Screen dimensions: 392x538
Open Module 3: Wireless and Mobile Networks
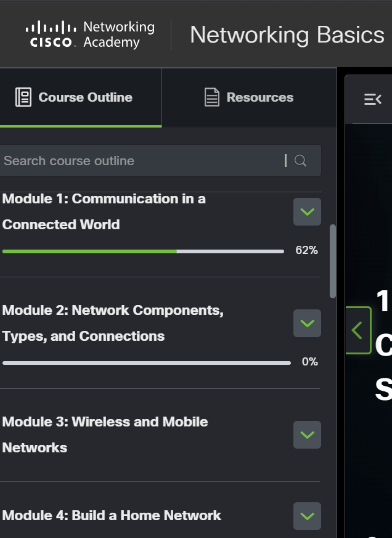tap(105, 434)
